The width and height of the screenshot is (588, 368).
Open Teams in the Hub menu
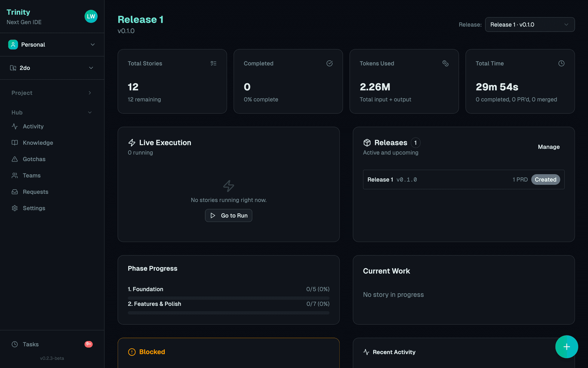point(52,175)
